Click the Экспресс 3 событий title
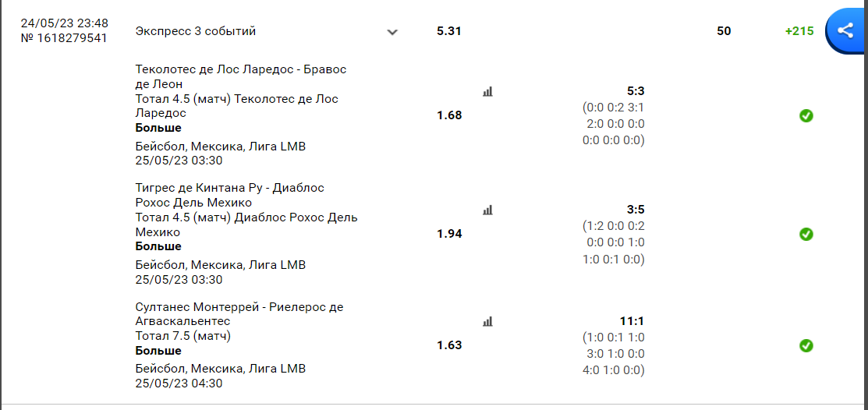Image resolution: width=868 pixels, height=410 pixels. tap(196, 31)
